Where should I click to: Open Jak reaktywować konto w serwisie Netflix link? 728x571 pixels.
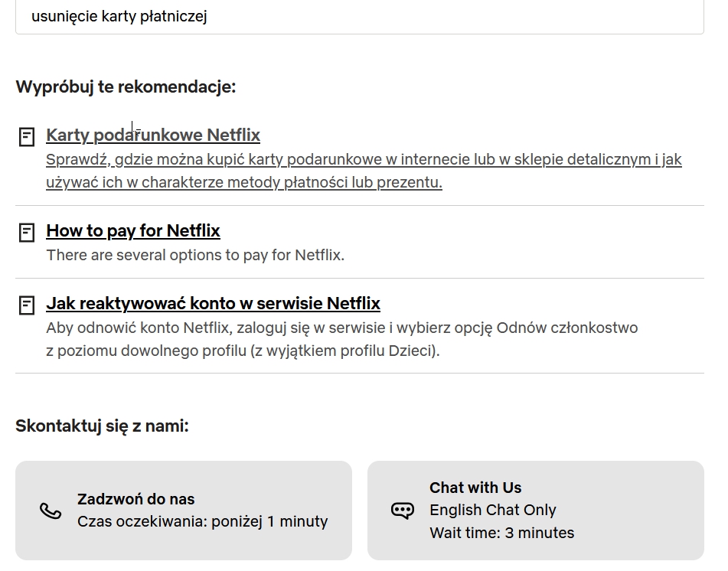(213, 304)
